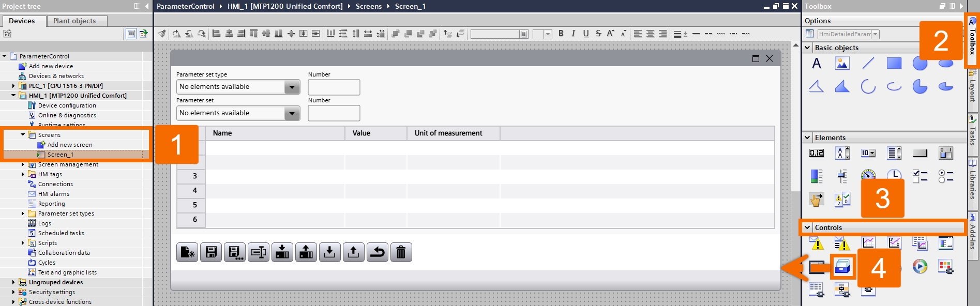980x306 pixels.
Task: Click the Value column header
Action: (x=376, y=133)
